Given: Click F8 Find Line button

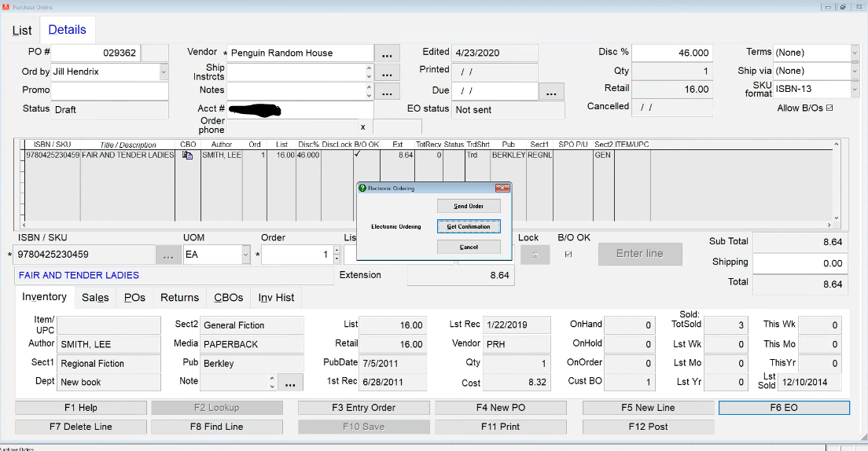Looking at the screenshot, I should [216, 427].
